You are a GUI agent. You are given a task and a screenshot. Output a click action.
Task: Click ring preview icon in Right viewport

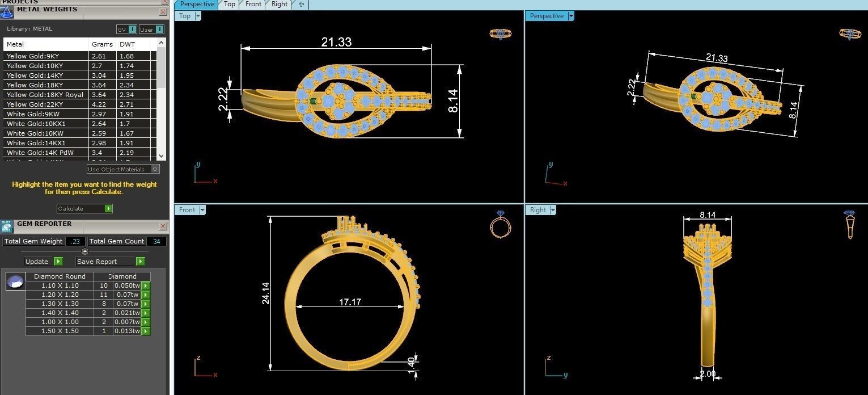pos(849,225)
